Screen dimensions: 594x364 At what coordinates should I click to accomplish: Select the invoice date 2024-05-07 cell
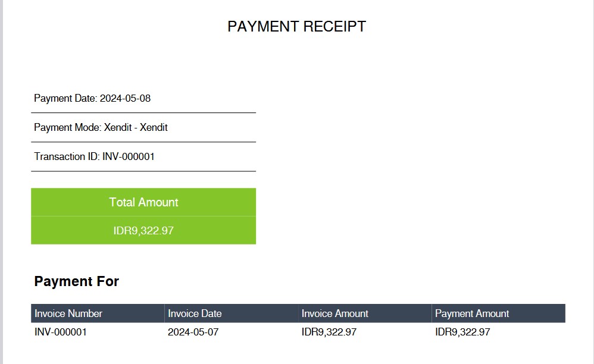193,332
